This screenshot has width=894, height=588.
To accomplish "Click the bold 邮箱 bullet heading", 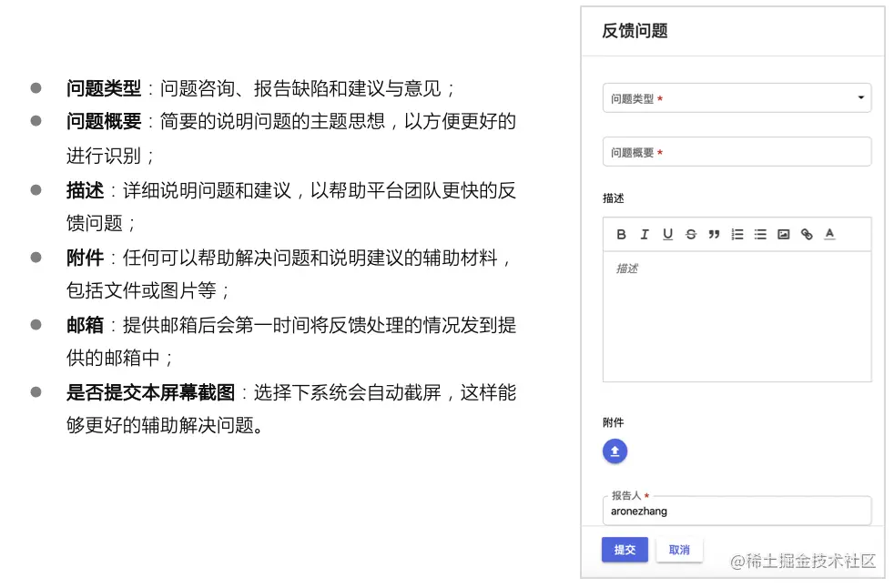I will click(85, 325).
